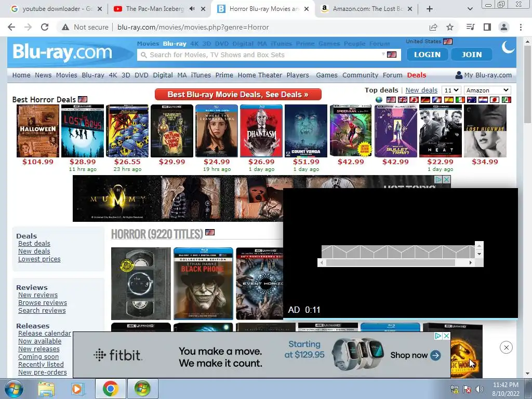Select the United Kingdom flag filter
This screenshot has height=399, width=532.
(x=403, y=100)
